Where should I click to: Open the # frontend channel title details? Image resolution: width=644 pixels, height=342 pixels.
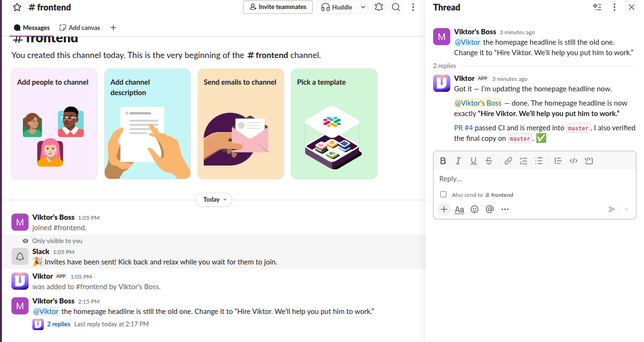50,7
